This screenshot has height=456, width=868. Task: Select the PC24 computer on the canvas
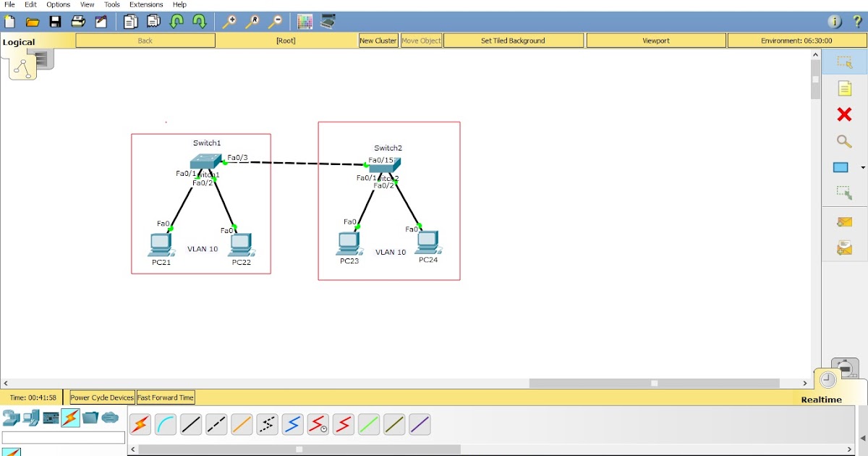[x=428, y=242]
